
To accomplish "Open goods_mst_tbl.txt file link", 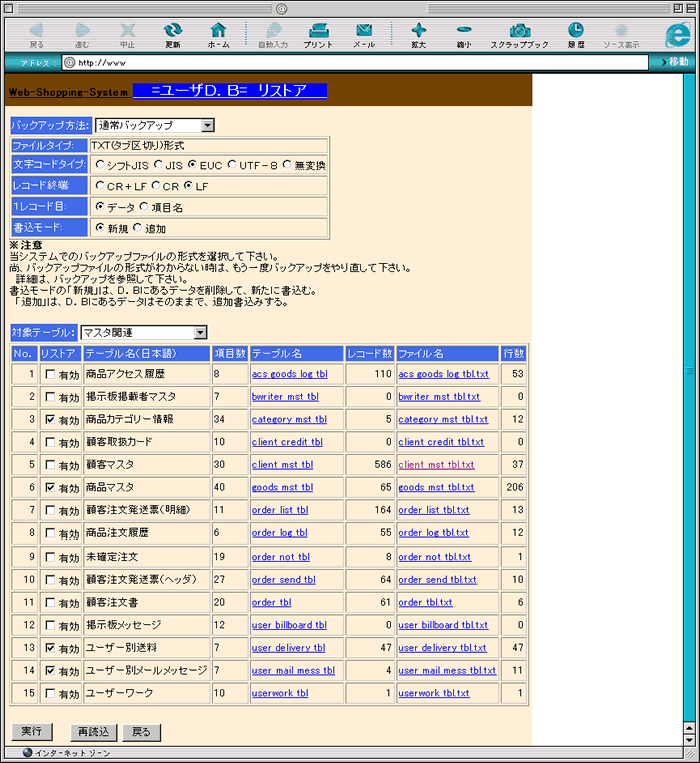I will tap(436, 487).
